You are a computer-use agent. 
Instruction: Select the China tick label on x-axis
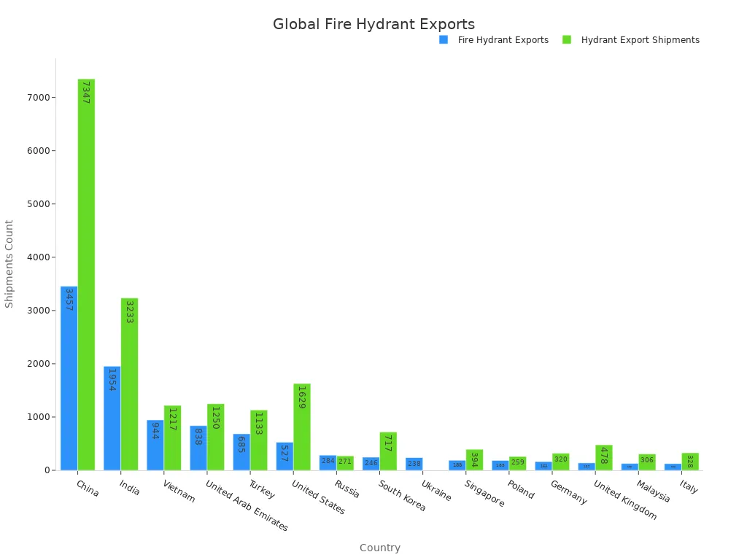87,487
